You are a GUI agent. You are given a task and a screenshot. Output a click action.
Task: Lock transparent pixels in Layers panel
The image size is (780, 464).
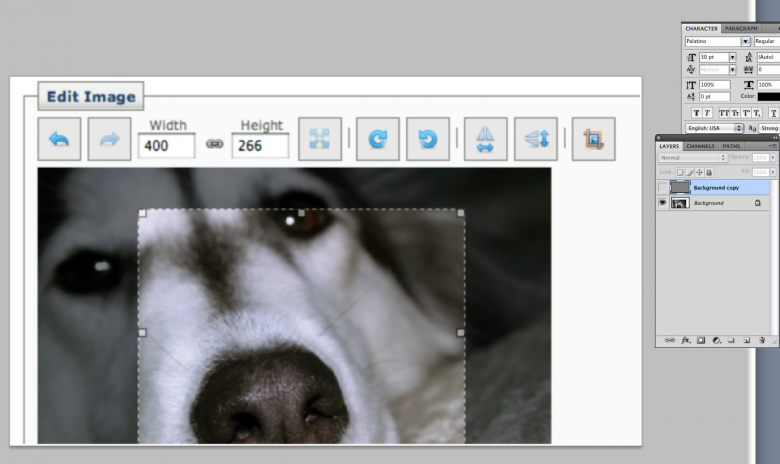point(680,173)
